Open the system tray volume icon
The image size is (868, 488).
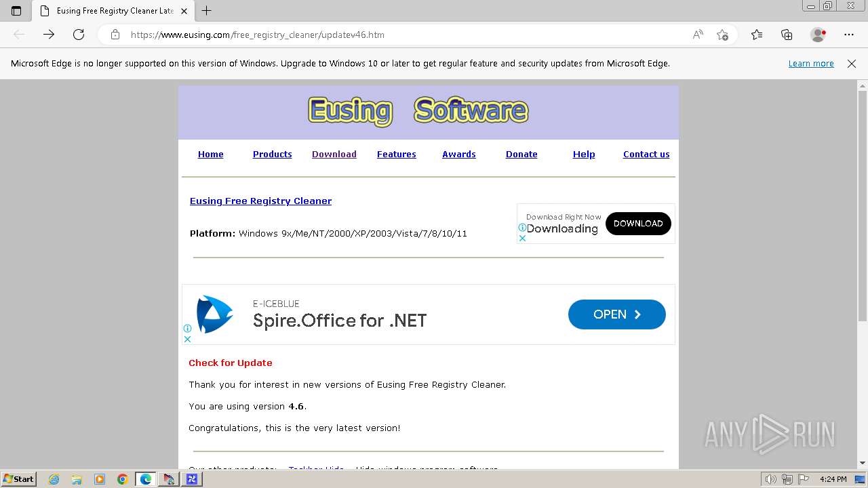click(771, 479)
